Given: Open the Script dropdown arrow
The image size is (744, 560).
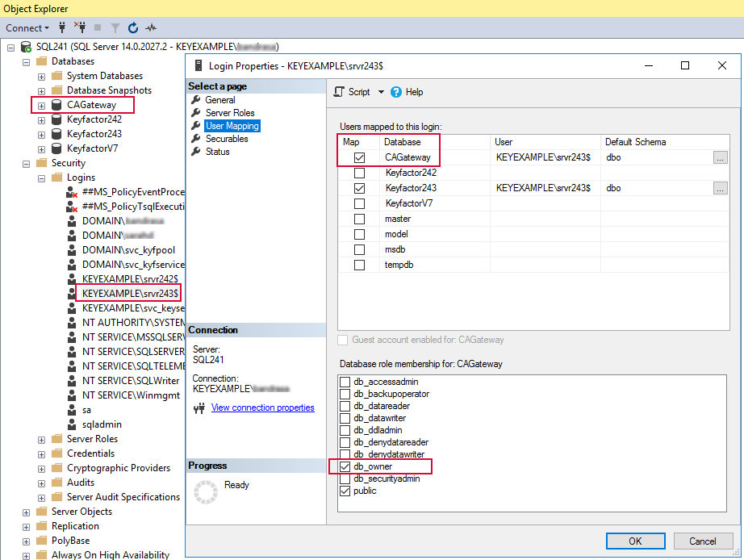Looking at the screenshot, I should (x=380, y=92).
